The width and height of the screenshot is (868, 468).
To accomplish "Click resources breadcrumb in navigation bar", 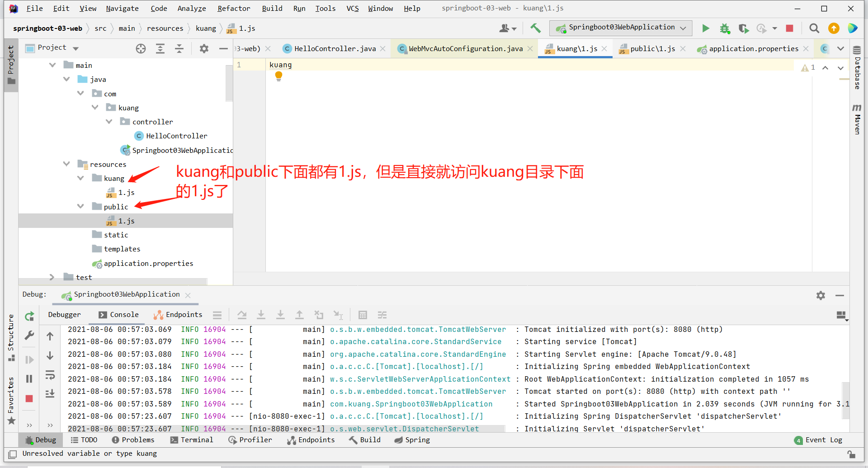I will (165, 28).
